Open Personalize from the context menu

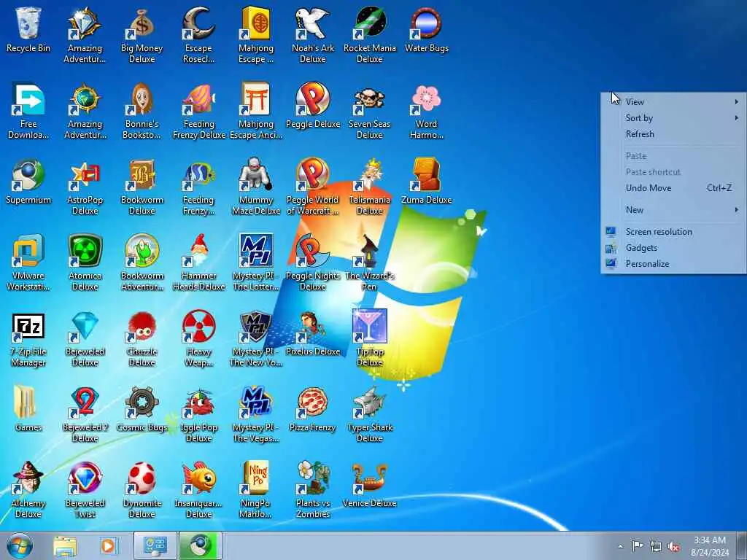coord(673,264)
